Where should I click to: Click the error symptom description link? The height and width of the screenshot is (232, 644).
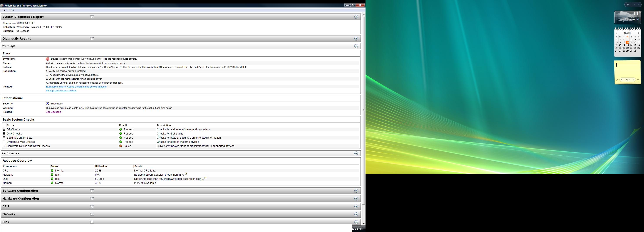pos(94,59)
